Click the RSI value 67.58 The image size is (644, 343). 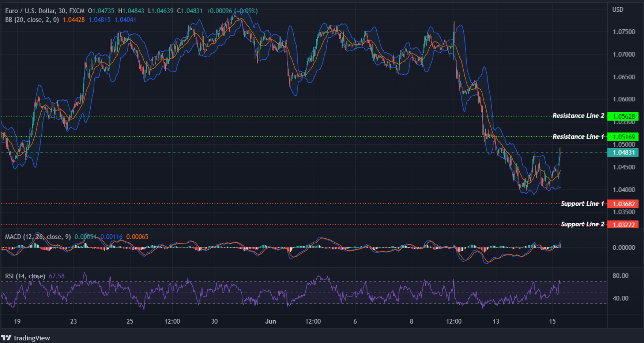pyautogui.click(x=57, y=276)
